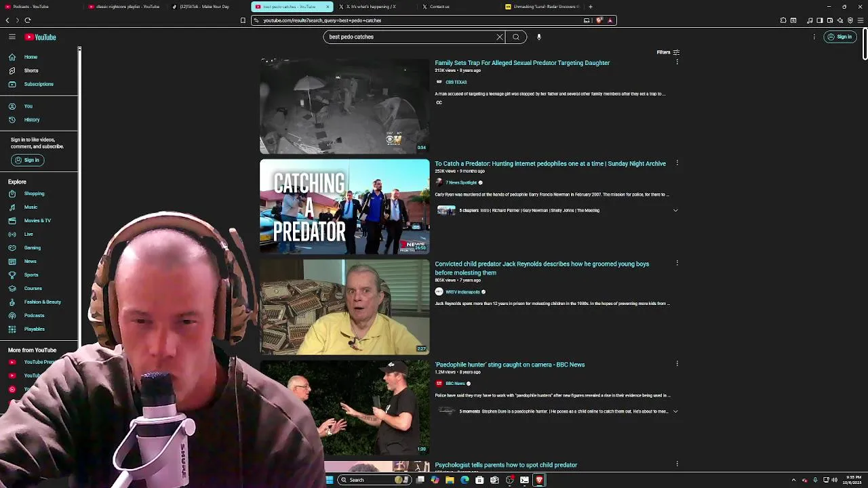Open the yellow-shirt man thumbnail
The width and height of the screenshot is (868, 488).
[344, 307]
